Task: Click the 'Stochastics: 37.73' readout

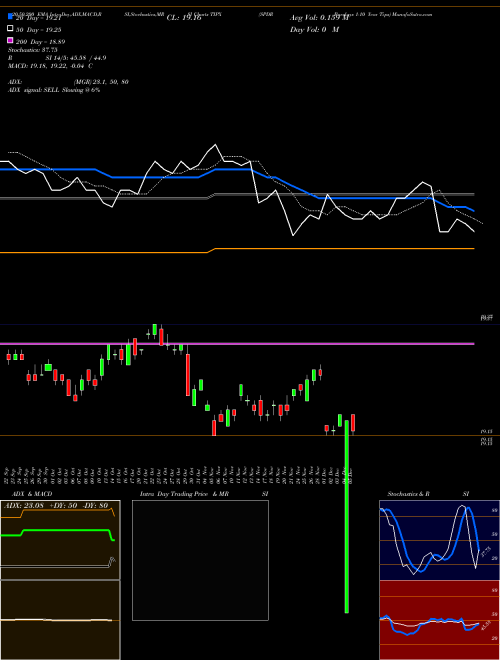Action: [x=32, y=50]
